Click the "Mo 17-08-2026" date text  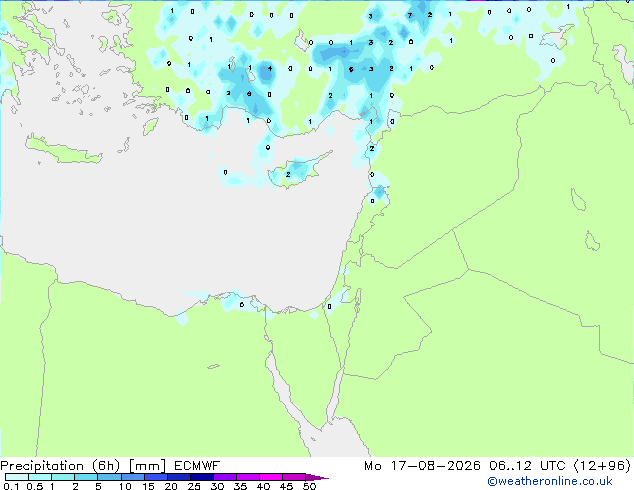[x=422, y=466]
